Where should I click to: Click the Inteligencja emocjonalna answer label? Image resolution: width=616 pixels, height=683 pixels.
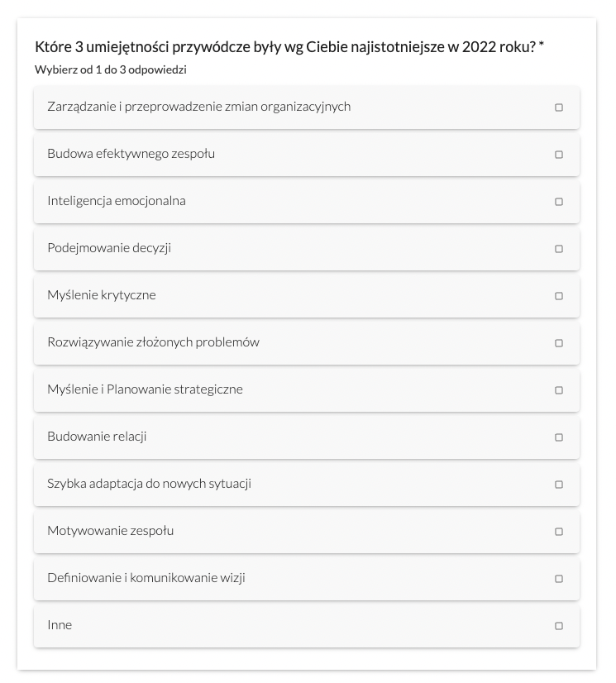117,201
